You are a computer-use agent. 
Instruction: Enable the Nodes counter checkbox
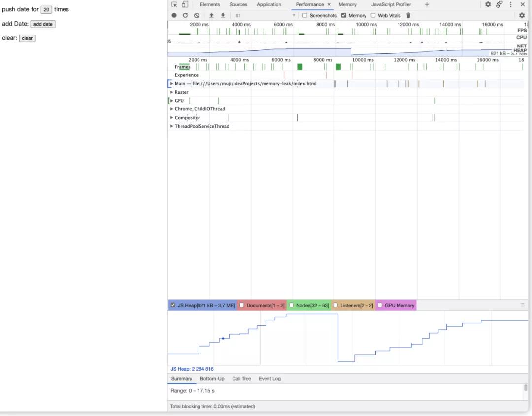point(291,305)
